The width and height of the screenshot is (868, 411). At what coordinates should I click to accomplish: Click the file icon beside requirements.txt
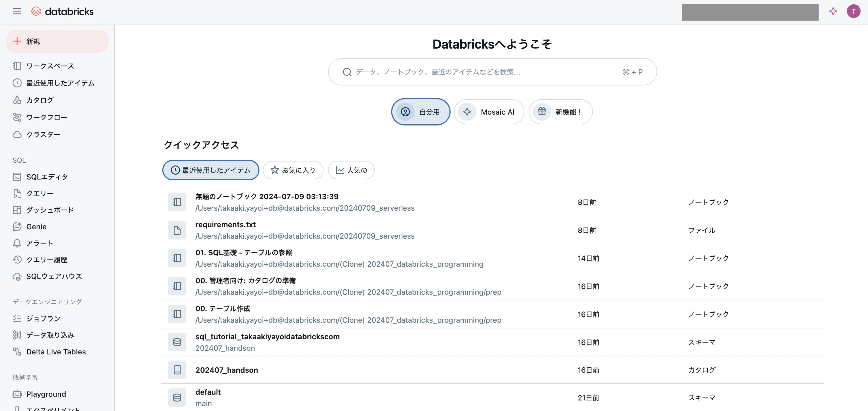177,230
